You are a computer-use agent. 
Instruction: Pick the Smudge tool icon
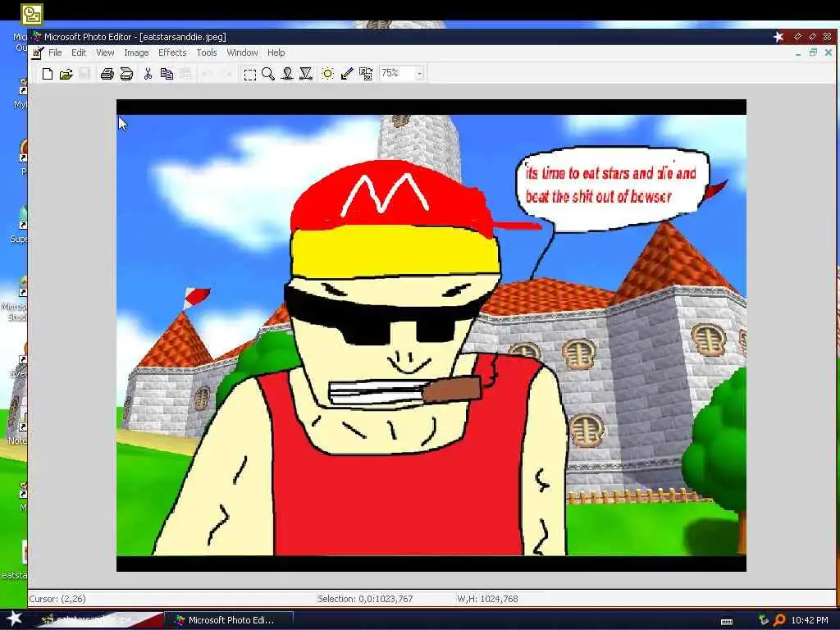pos(288,74)
